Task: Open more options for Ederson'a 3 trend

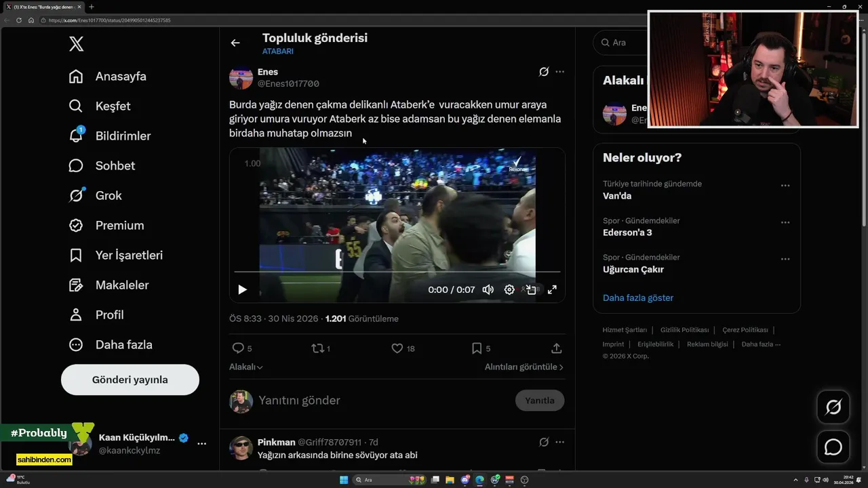Action: tap(785, 222)
